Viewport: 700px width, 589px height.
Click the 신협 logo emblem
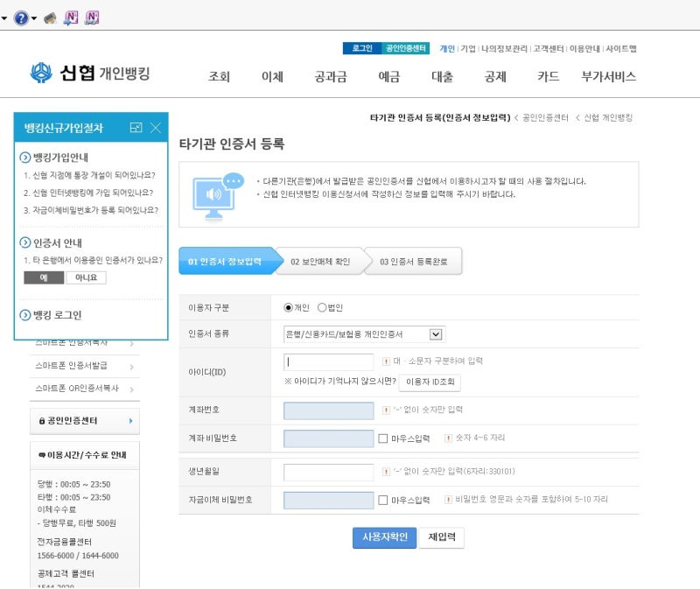pyautogui.click(x=41, y=73)
